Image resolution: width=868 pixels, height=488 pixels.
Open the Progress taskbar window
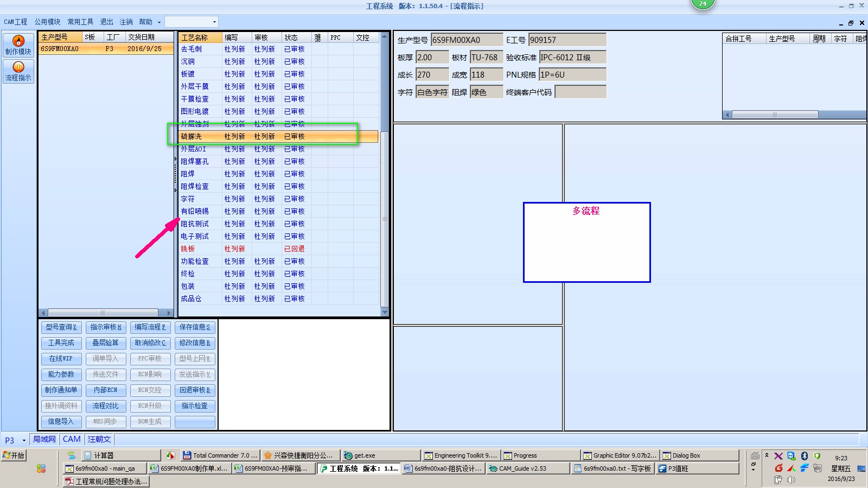[x=540, y=455]
